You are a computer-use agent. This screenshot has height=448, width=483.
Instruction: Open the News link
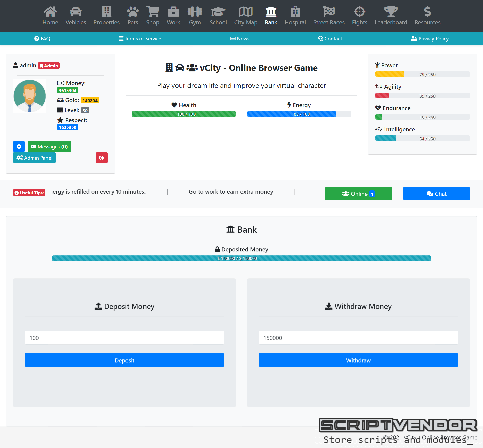239,39
